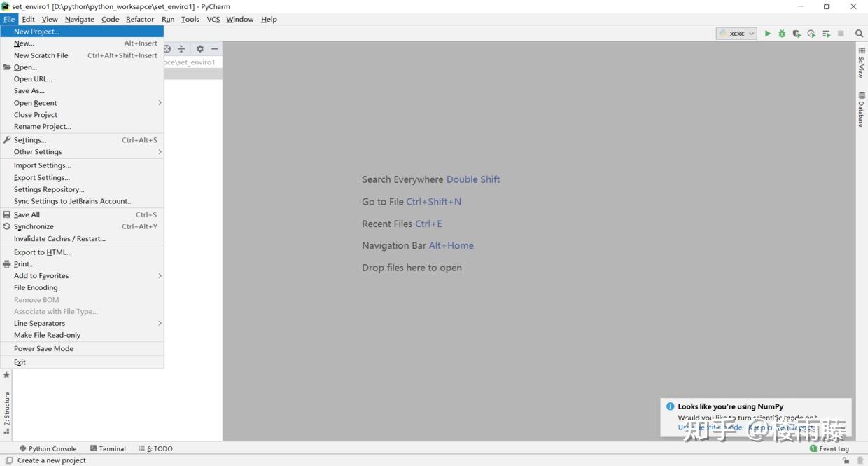Choose Synchronize entry
Viewport: 868px width, 466px height.
82,227
